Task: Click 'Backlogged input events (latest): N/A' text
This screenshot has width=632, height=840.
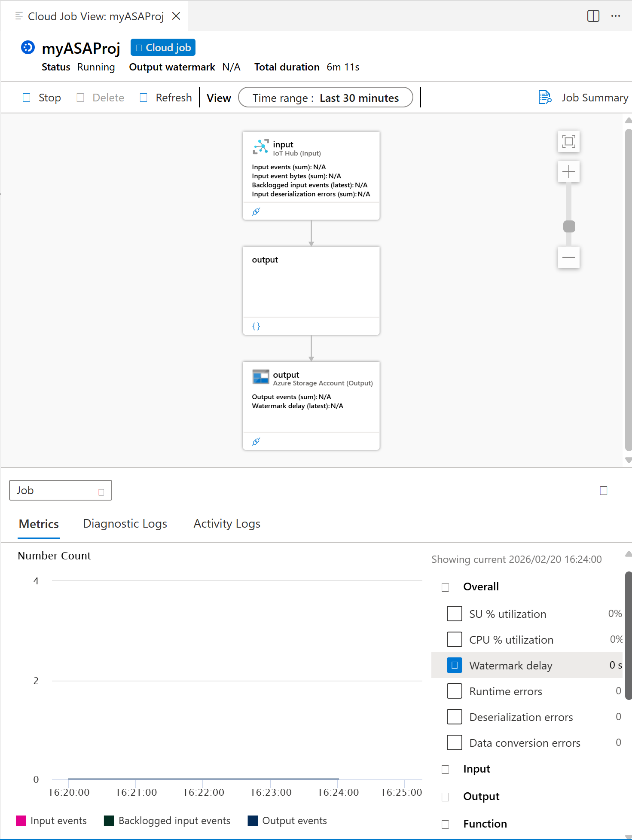Action: pos(310,185)
